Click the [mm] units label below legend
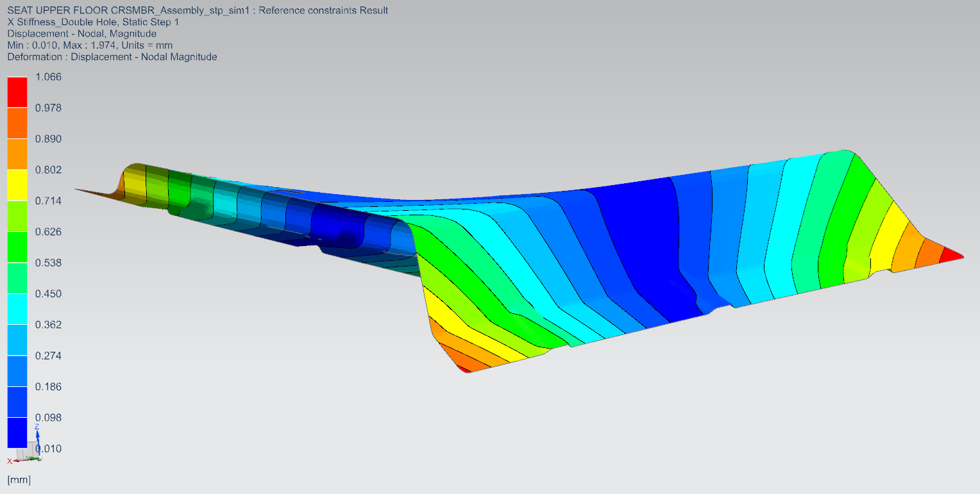Viewport: 980px width, 494px height. coord(19,479)
